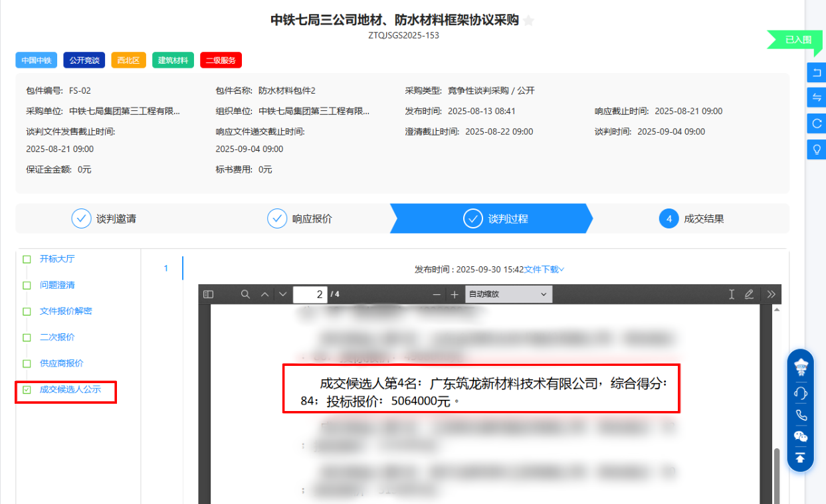Click the PDF zoom in plus
The image size is (826, 504).
pyautogui.click(x=455, y=294)
